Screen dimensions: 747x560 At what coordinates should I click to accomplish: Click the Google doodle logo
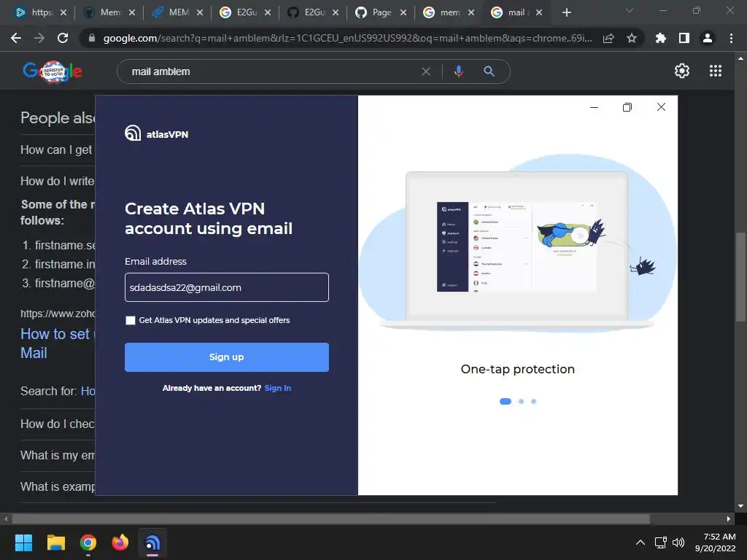click(53, 71)
